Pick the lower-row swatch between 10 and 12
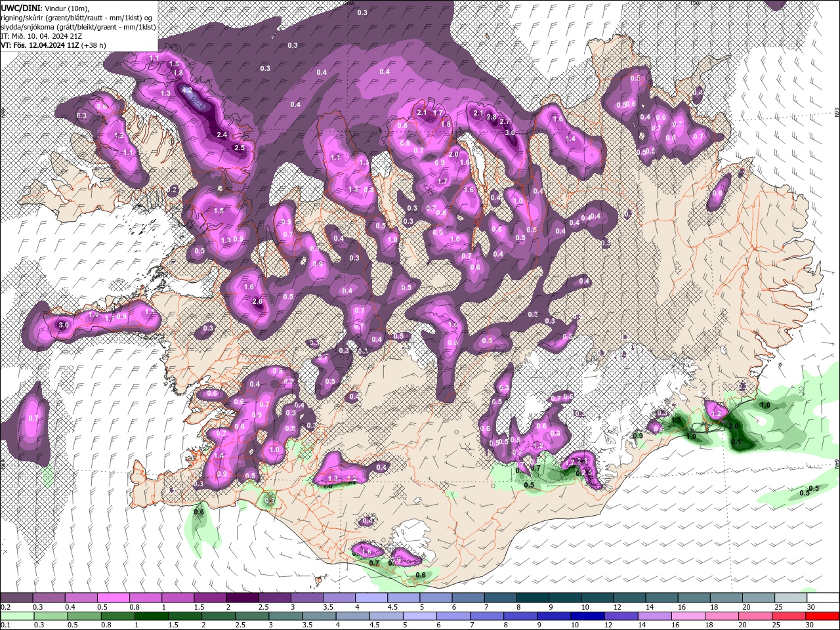Screen dimensions: 840x630 (587, 616)
